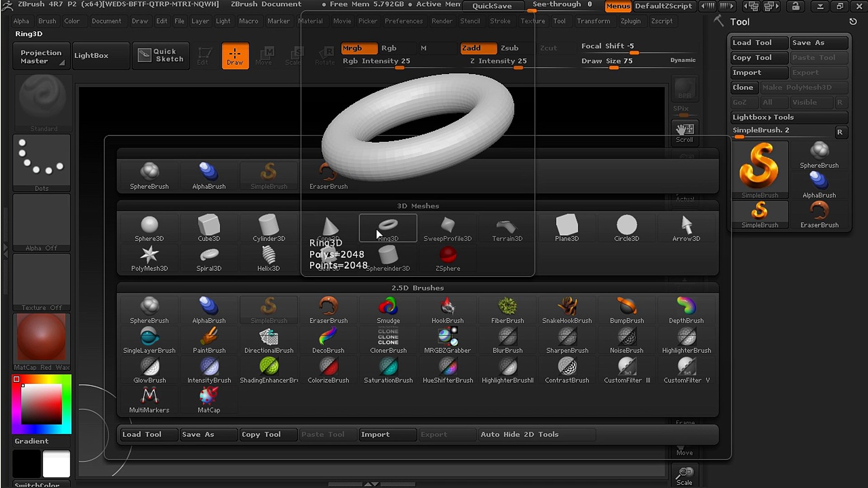This screenshot has height=488, width=868.
Task: Select the Plane3D mesh
Action: click(567, 228)
